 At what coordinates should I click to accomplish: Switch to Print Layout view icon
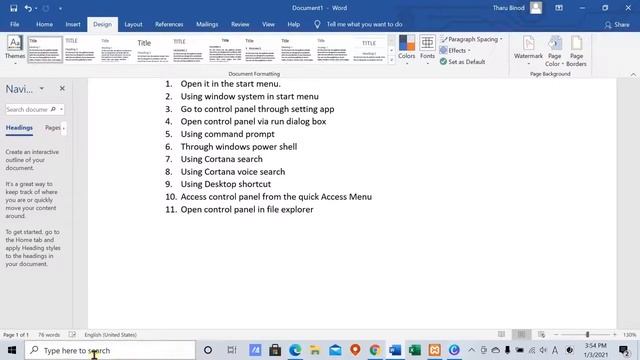[x=521, y=334]
